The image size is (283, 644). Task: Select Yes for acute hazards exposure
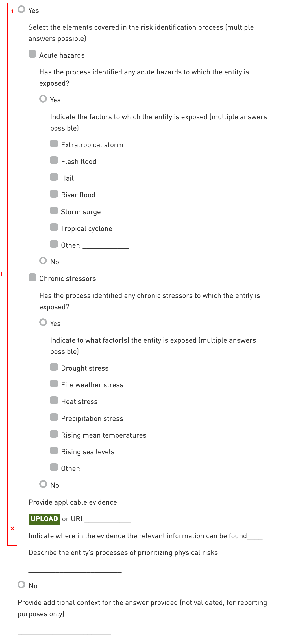tap(43, 99)
